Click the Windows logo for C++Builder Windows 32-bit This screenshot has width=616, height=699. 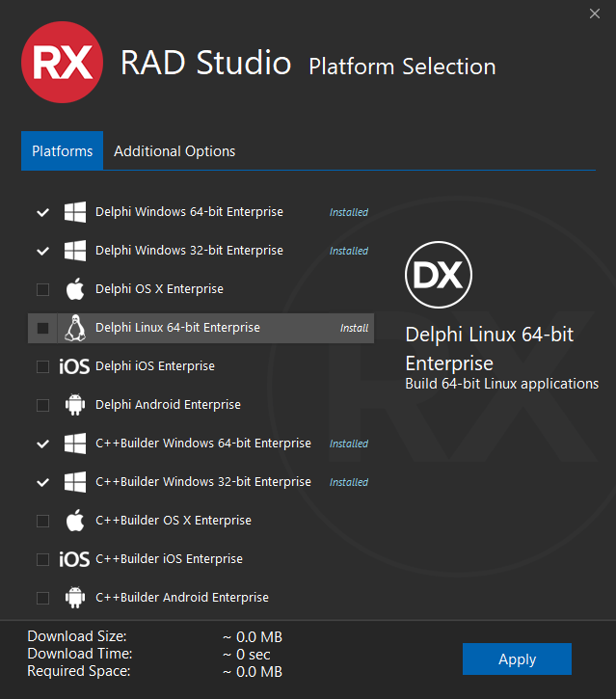click(75, 482)
